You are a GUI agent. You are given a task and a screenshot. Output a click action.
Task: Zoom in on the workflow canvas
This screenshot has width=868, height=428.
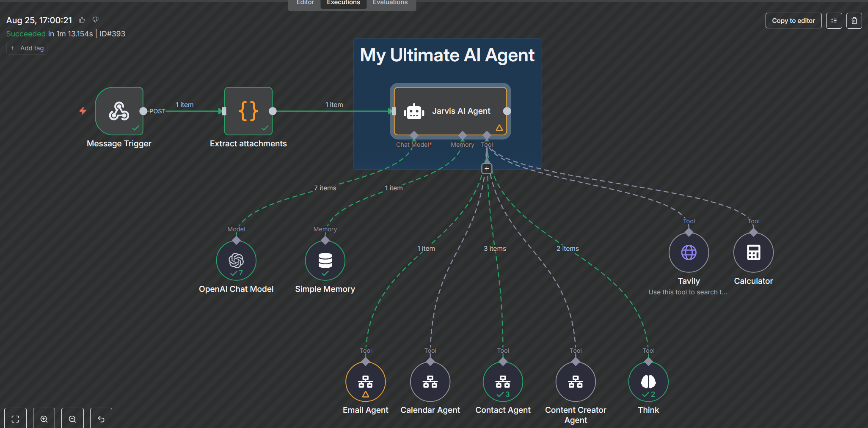tap(44, 419)
